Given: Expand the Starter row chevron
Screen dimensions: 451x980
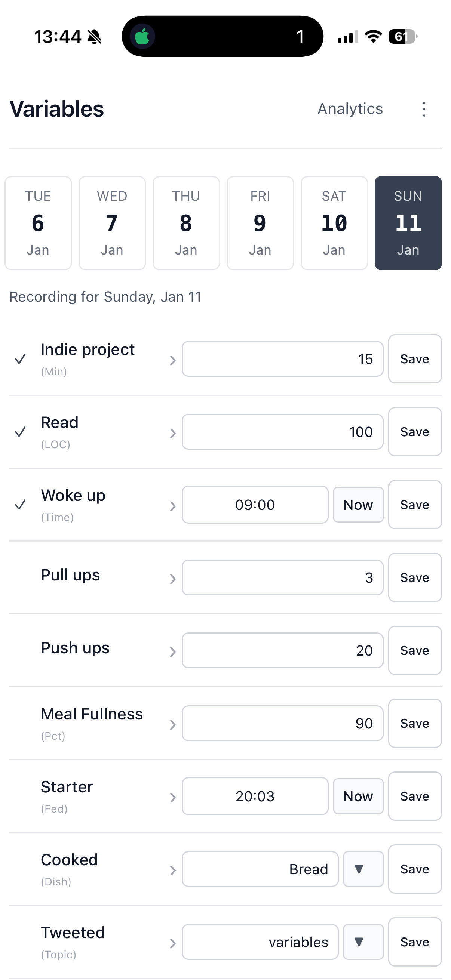Looking at the screenshot, I should pos(173,797).
